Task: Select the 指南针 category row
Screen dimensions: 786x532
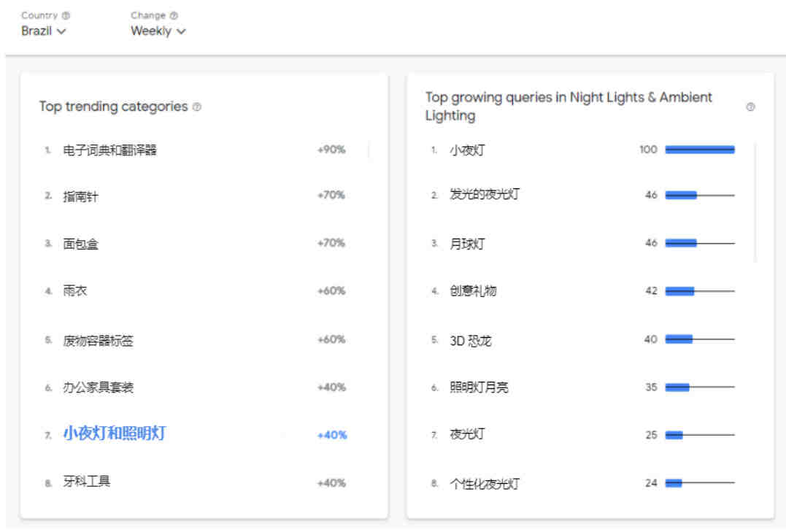Action: point(196,196)
